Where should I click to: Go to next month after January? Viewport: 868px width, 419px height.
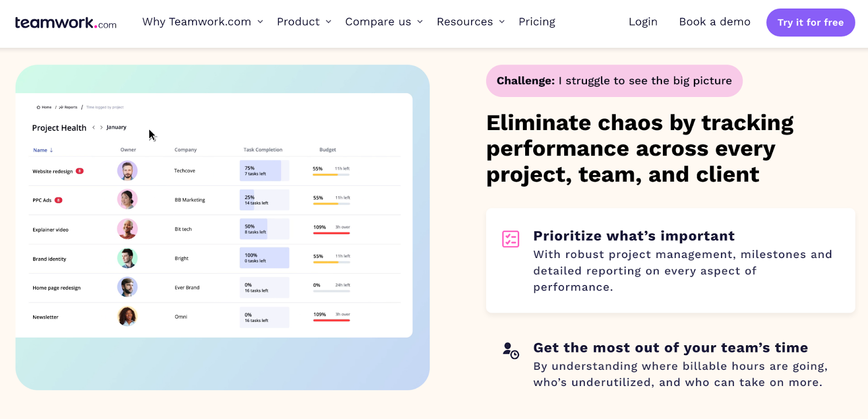(101, 127)
